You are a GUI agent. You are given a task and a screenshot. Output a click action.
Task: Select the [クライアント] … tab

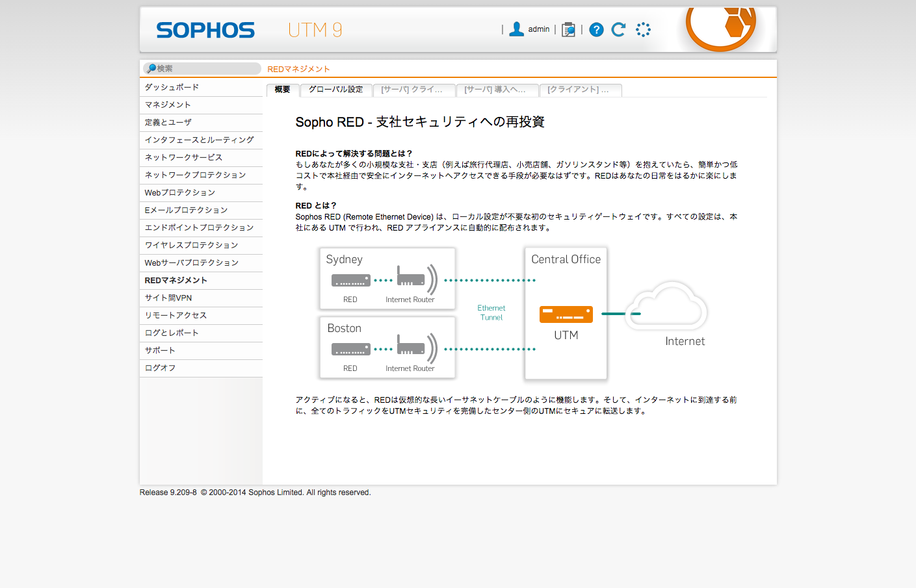[x=580, y=90]
